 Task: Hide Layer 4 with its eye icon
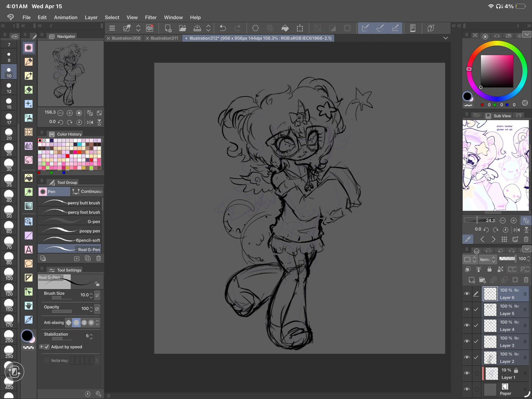coord(467,325)
